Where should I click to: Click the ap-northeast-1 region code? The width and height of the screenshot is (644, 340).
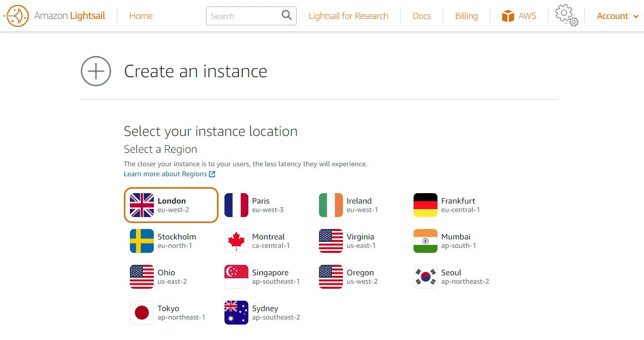(x=181, y=317)
